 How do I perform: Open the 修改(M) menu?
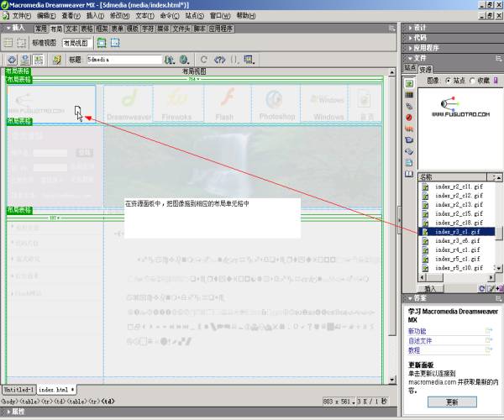pyautogui.click(x=119, y=16)
